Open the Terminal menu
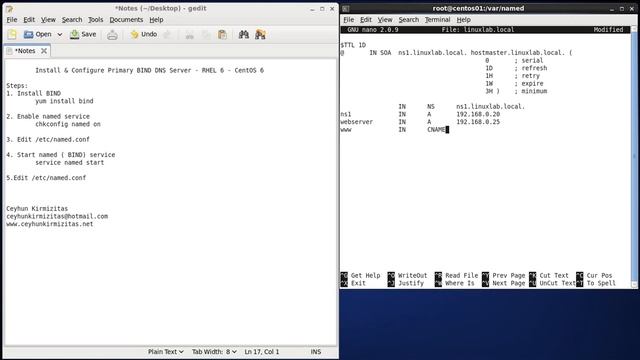This screenshot has width=640, height=360. click(437, 20)
